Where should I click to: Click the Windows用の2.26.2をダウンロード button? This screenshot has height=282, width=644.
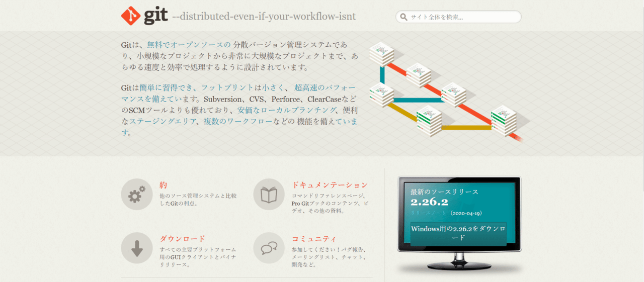(458, 233)
